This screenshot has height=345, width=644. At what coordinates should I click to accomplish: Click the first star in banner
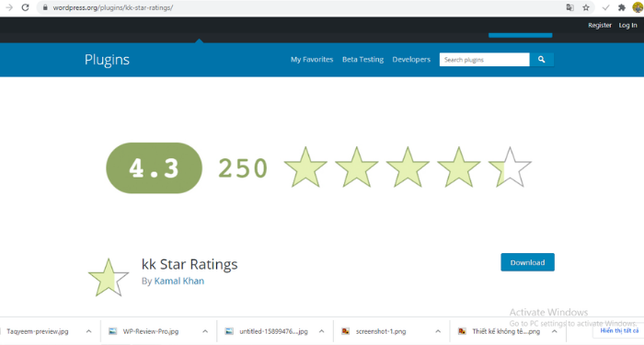click(x=305, y=167)
